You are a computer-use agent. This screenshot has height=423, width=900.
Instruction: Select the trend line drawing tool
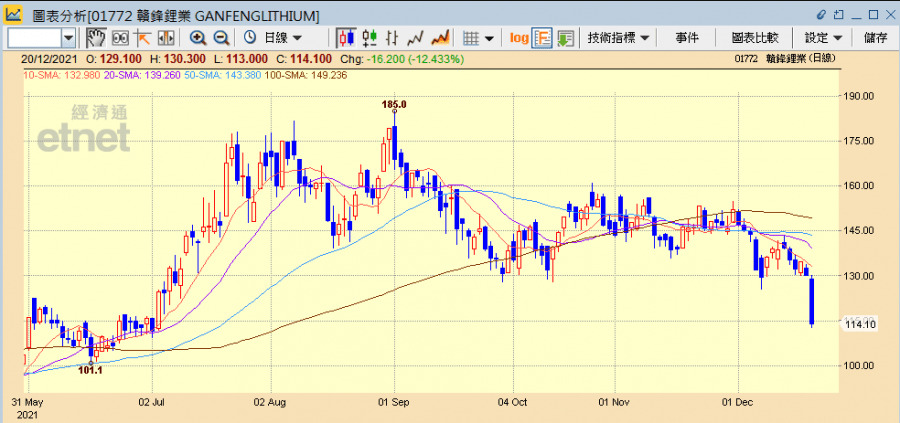142,38
